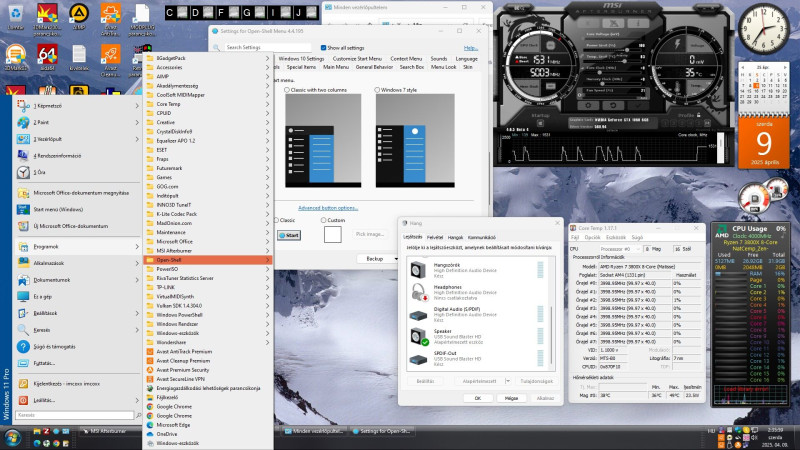Choose Kijelentkezés to sign out
Viewport: 800px width, 450px height.
tap(78, 384)
